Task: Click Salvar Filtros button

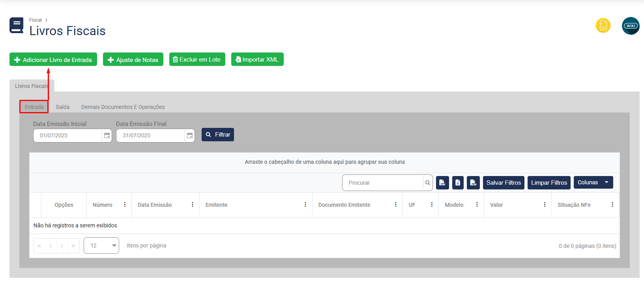Action: click(504, 183)
